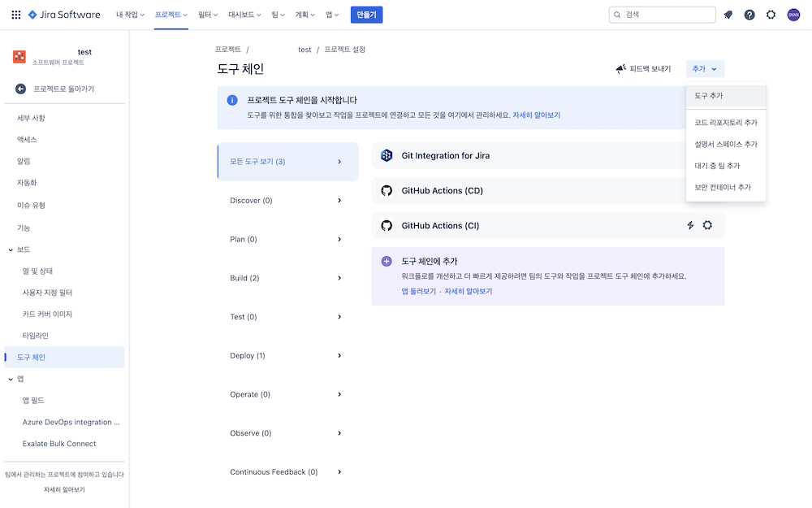The image size is (812, 508).
Task: Open 액세스 in sidebar
Action: pyautogui.click(x=64, y=140)
